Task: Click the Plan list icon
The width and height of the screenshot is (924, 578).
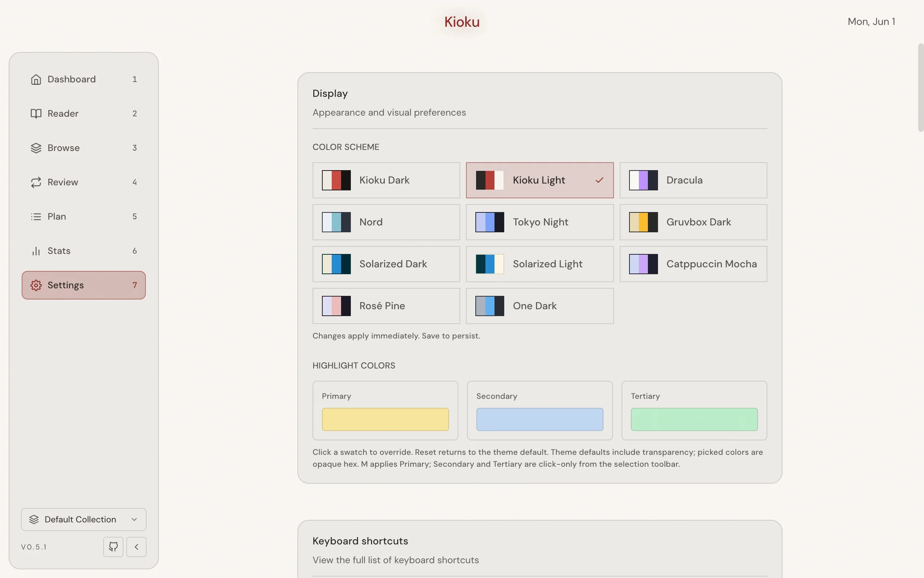Action: click(36, 217)
